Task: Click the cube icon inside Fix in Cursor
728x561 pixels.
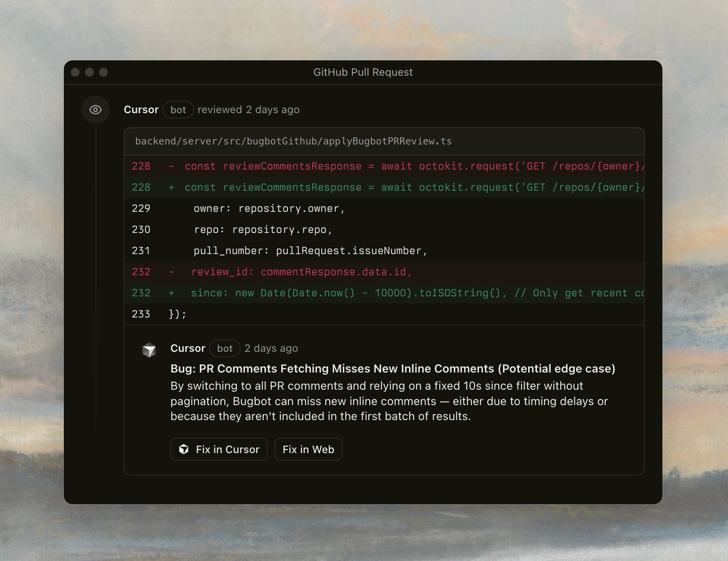Action: click(184, 449)
